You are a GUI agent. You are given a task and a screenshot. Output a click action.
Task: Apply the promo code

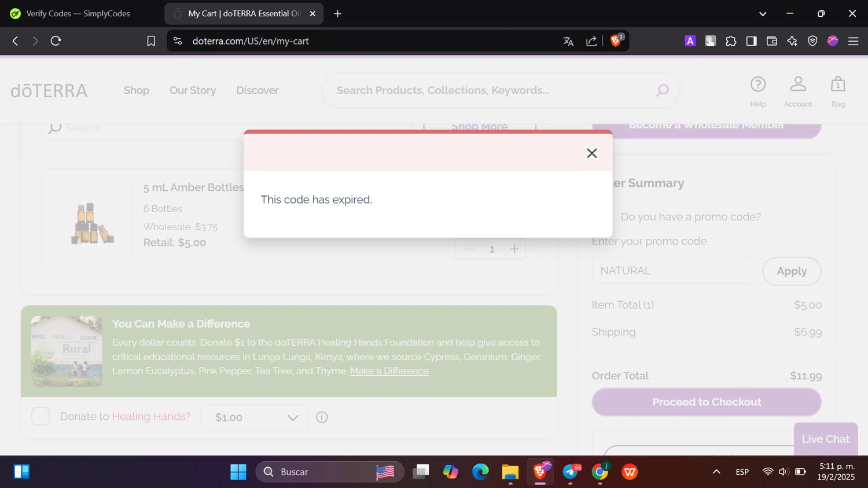coord(792,271)
